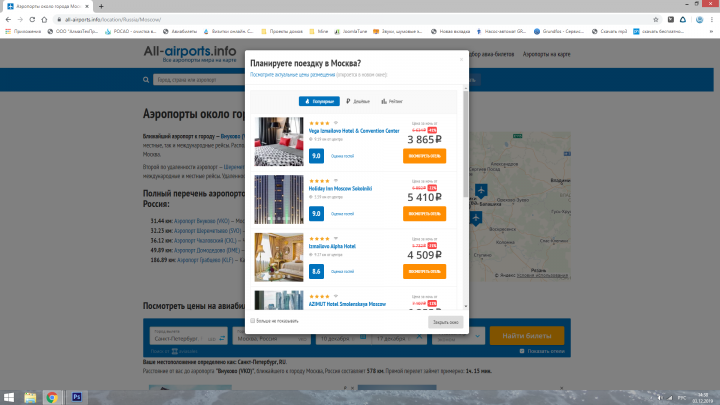The height and width of the screenshot is (405, 720).
Task: Open File Explorer from taskbar
Action: (30, 397)
